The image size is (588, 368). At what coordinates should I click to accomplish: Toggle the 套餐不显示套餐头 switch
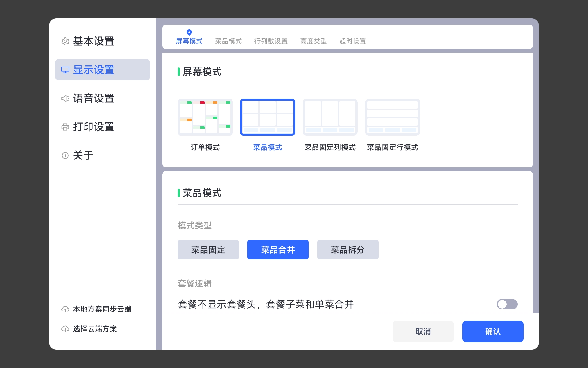(x=507, y=304)
